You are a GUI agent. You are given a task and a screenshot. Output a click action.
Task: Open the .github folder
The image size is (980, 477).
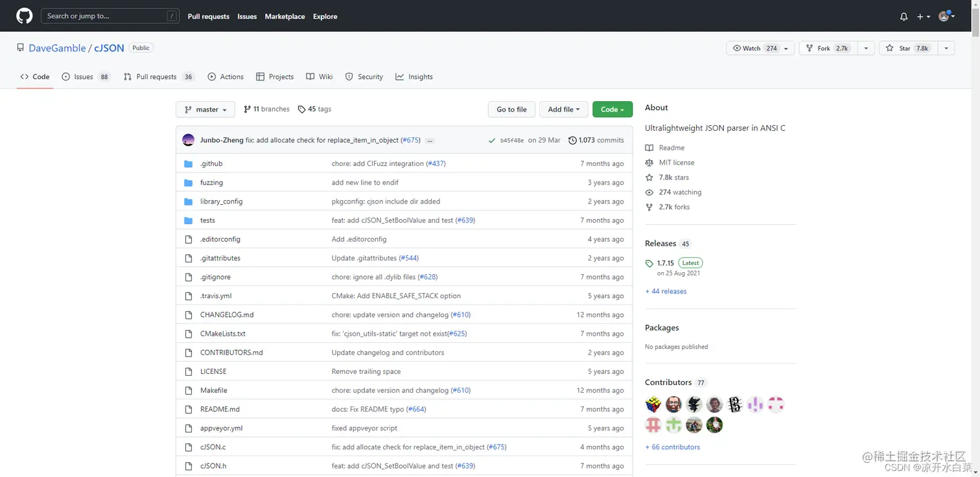[211, 164]
